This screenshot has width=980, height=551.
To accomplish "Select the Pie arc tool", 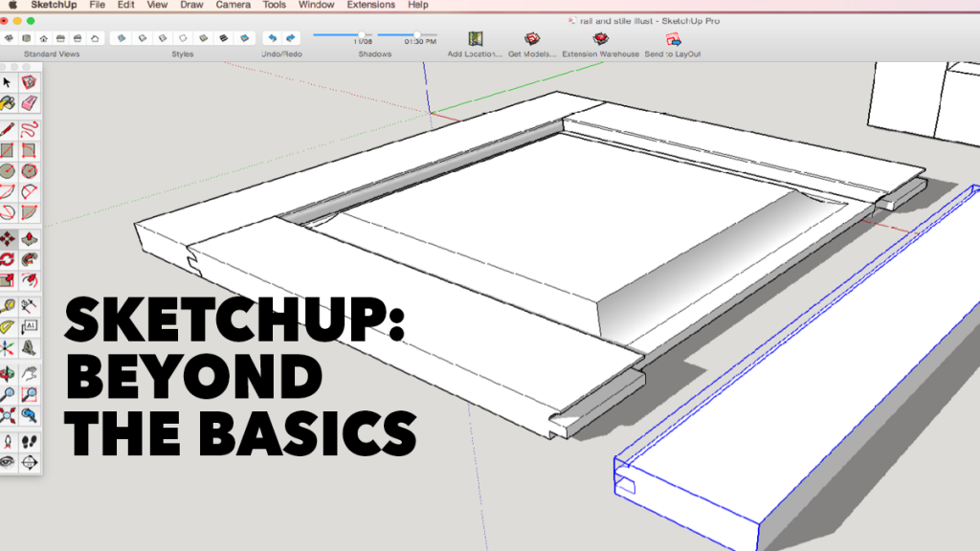I will coord(29,212).
